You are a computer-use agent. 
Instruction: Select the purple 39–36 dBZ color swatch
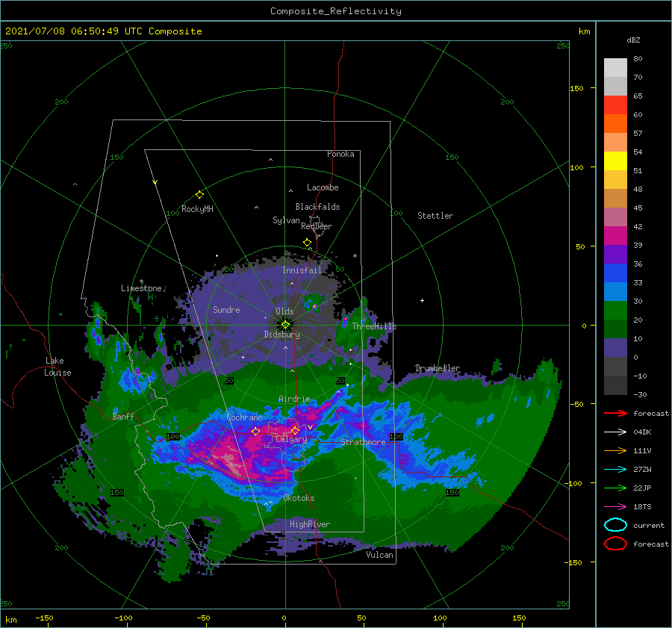pos(615,254)
